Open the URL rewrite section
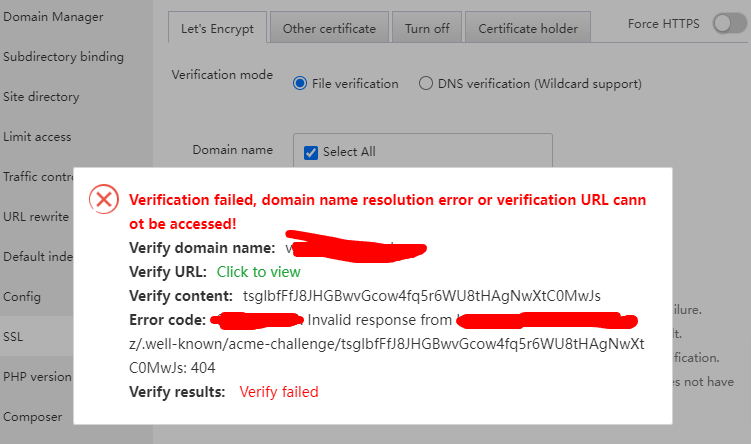Image resolution: width=751 pixels, height=444 pixels. coord(36,217)
